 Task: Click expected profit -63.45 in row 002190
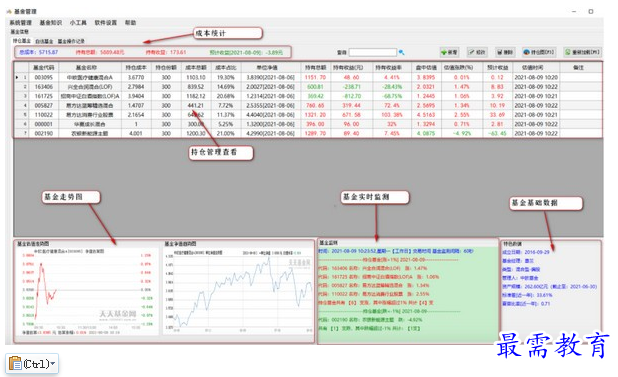[x=497, y=134]
